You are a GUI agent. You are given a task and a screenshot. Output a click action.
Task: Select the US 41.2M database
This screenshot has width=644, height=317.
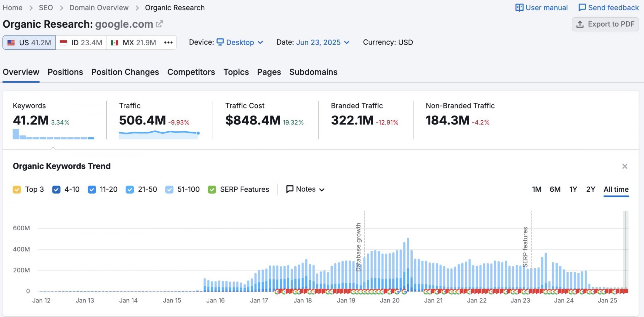coord(29,42)
